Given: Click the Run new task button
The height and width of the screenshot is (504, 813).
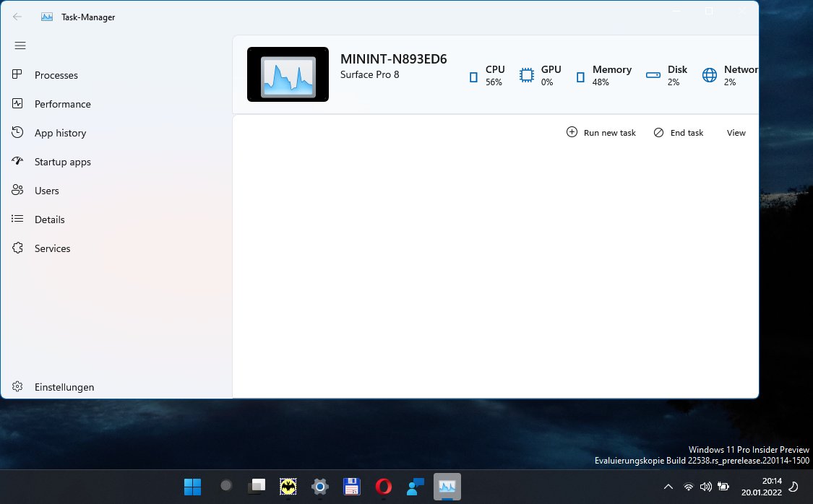Looking at the screenshot, I should click(x=601, y=133).
